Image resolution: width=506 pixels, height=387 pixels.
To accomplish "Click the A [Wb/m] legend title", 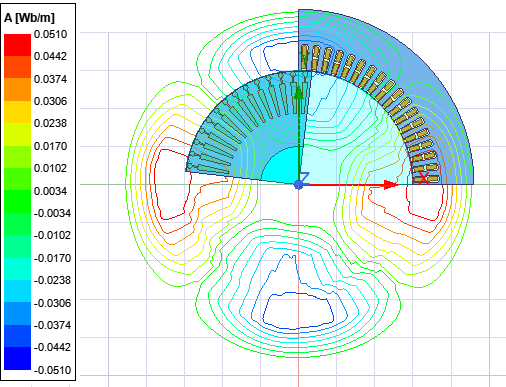I will coord(29,18).
